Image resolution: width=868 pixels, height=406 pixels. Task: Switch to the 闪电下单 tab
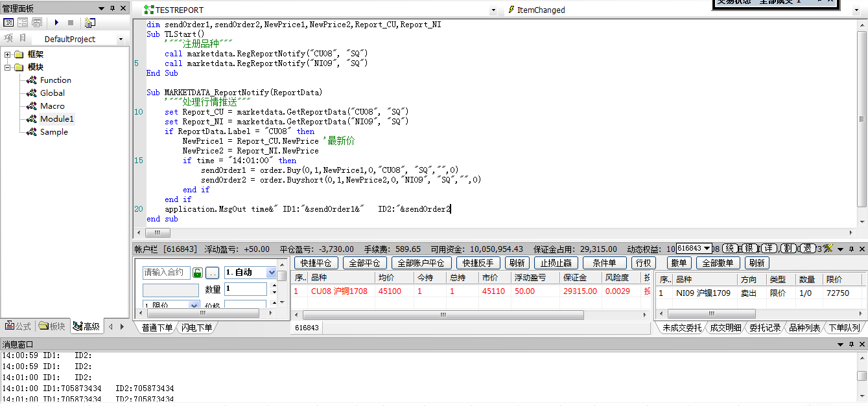click(197, 328)
